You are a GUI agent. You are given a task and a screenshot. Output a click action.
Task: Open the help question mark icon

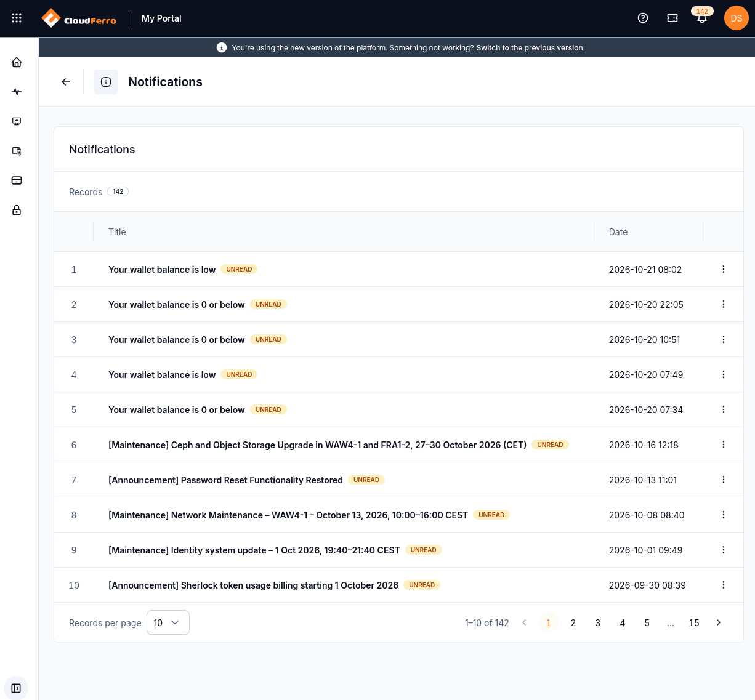coord(643,18)
